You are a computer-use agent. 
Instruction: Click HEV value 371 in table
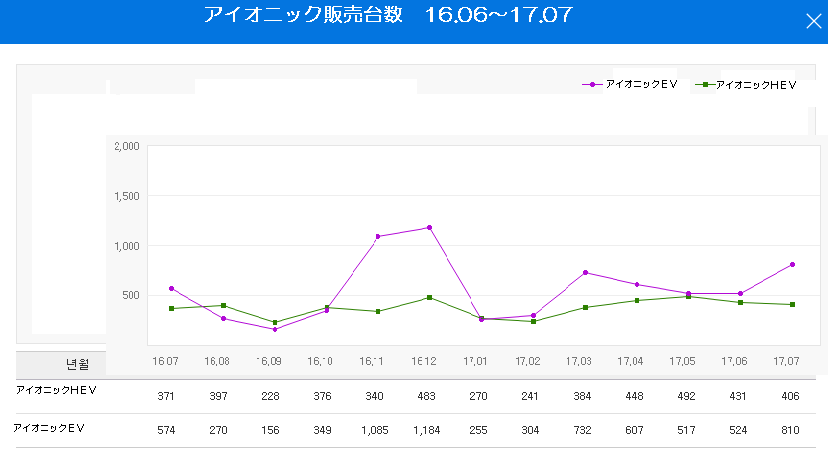click(x=166, y=396)
